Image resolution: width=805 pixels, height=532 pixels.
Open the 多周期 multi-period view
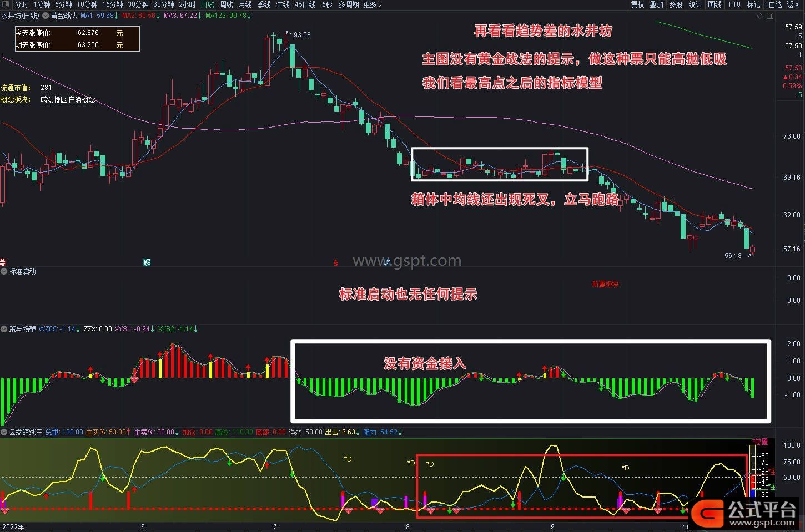click(x=349, y=4)
